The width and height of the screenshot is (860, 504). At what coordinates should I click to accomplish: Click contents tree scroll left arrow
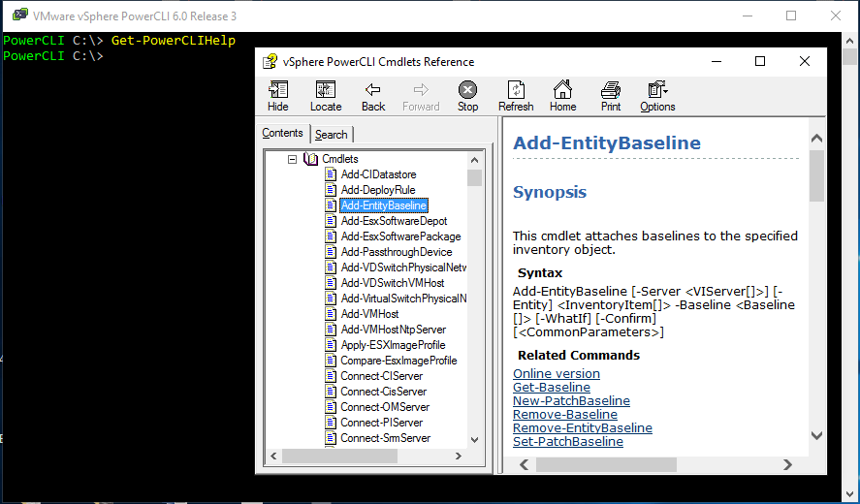pos(273,456)
